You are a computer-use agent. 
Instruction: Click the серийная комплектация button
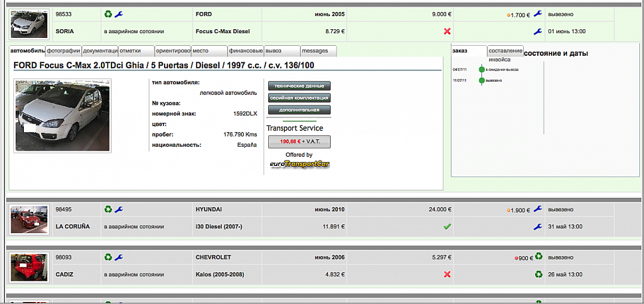[299, 98]
